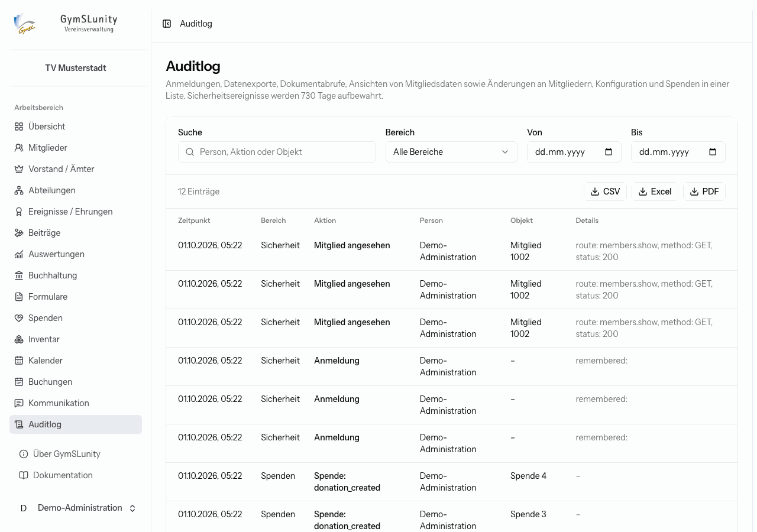Viewport: 757px width, 532px height.
Task: Export audit log as Excel
Action: pyautogui.click(x=655, y=192)
